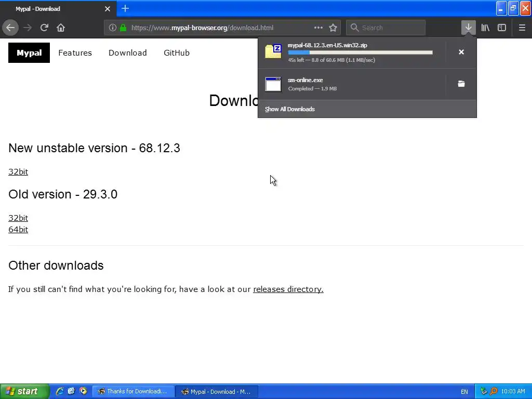Launch Internet Explorer from quick launch
The image size is (532, 399).
(x=60, y=391)
